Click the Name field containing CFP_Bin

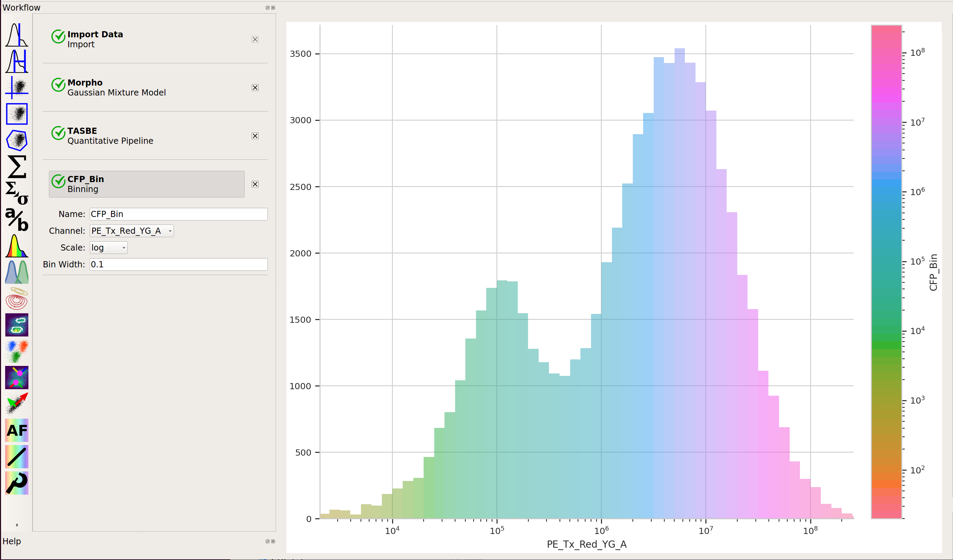point(178,214)
